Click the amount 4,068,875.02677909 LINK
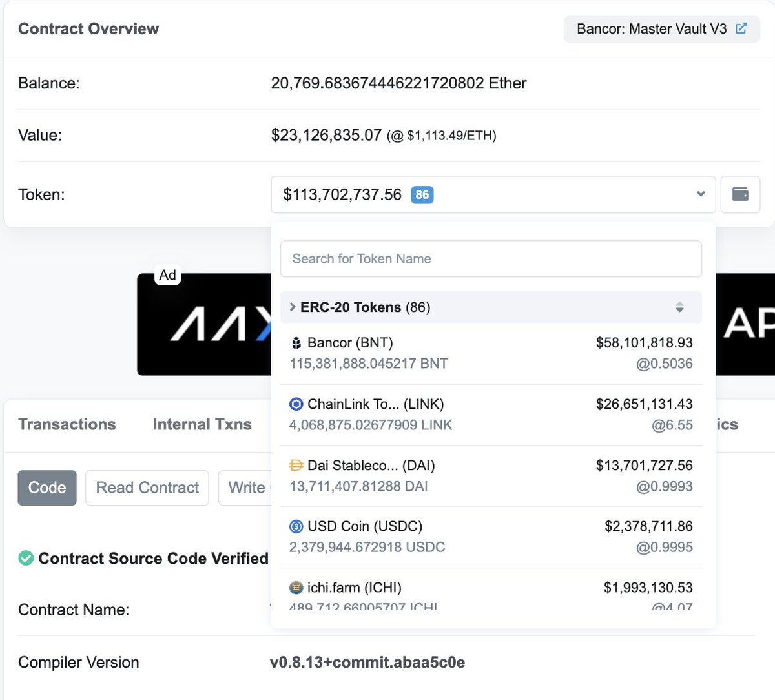Screen dimensions: 775x700 [371, 425]
